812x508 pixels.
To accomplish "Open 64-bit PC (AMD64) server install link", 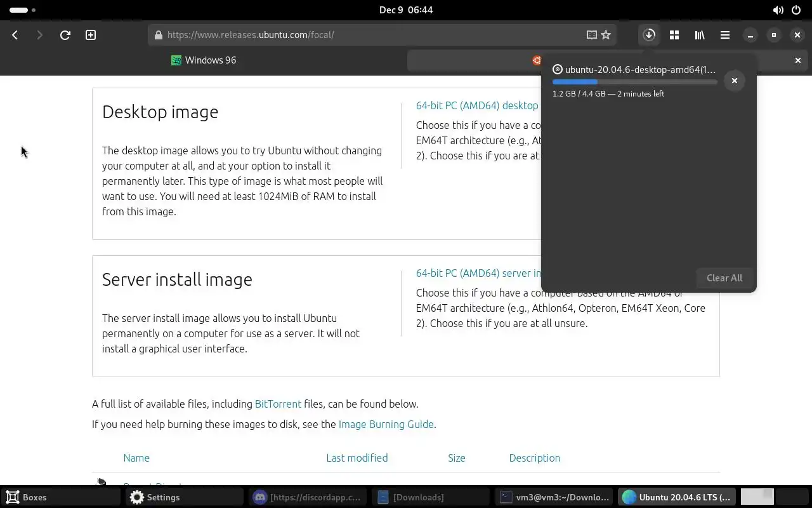I will [x=478, y=273].
